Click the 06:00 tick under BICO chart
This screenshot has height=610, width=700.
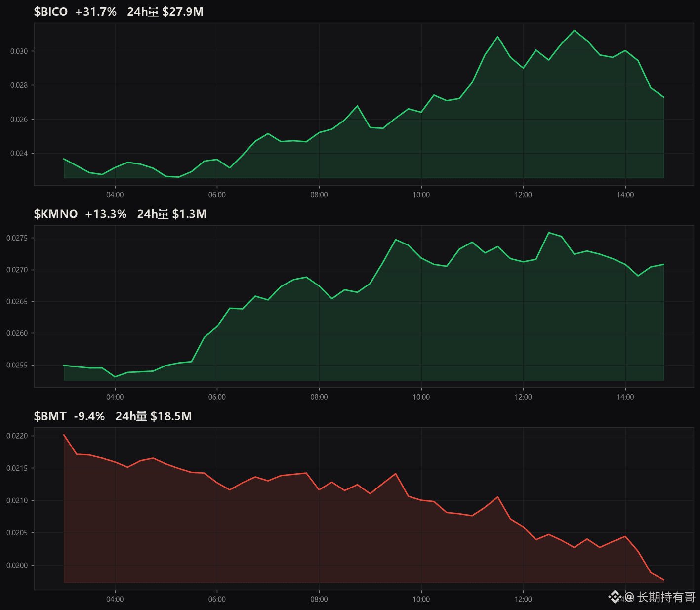[x=217, y=195]
